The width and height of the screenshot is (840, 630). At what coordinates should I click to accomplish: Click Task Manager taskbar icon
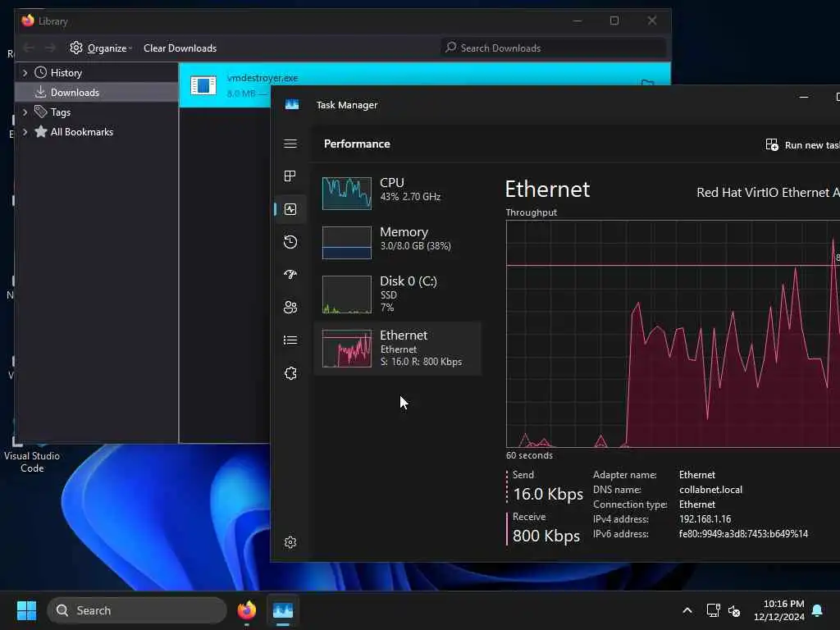(x=283, y=610)
